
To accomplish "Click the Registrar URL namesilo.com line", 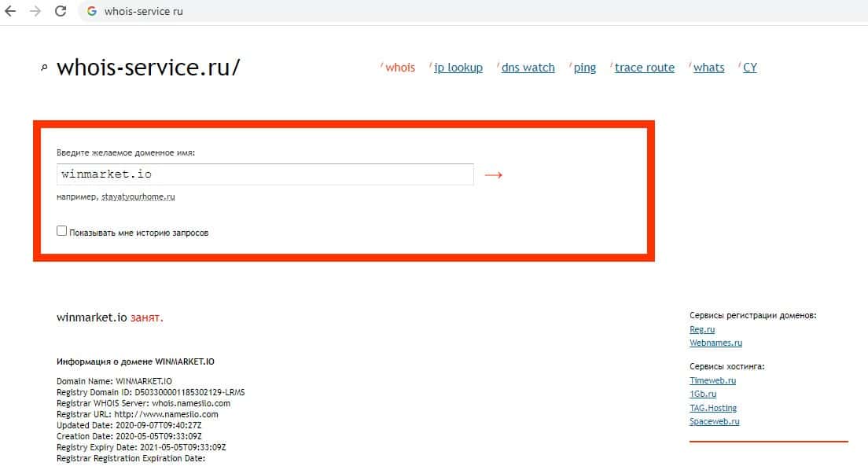I will pos(138,415).
